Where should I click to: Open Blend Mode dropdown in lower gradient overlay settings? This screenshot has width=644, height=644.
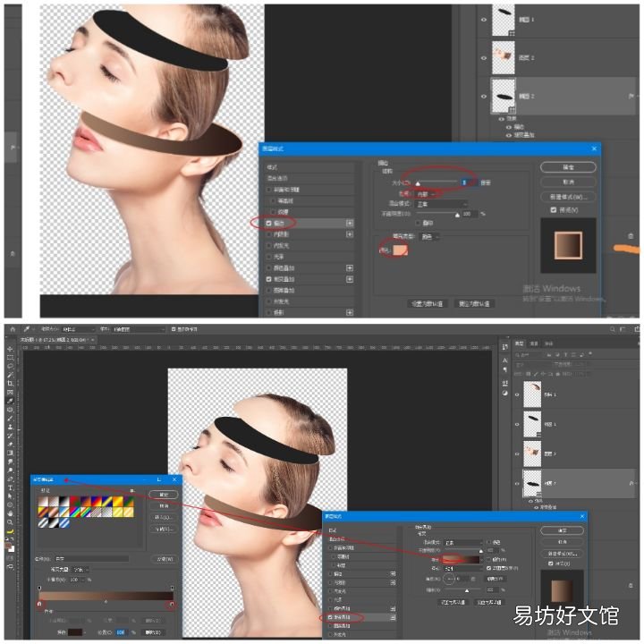click(x=463, y=543)
